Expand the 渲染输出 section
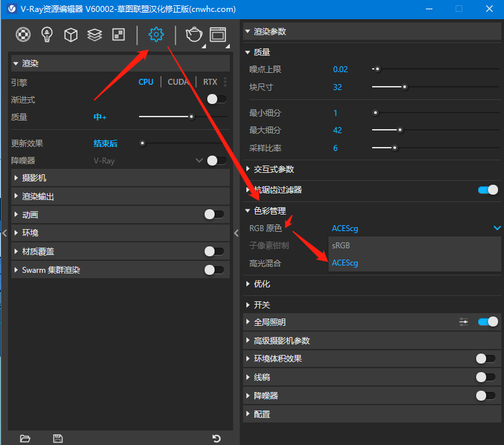The height and width of the screenshot is (445, 504). [x=38, y=196]
